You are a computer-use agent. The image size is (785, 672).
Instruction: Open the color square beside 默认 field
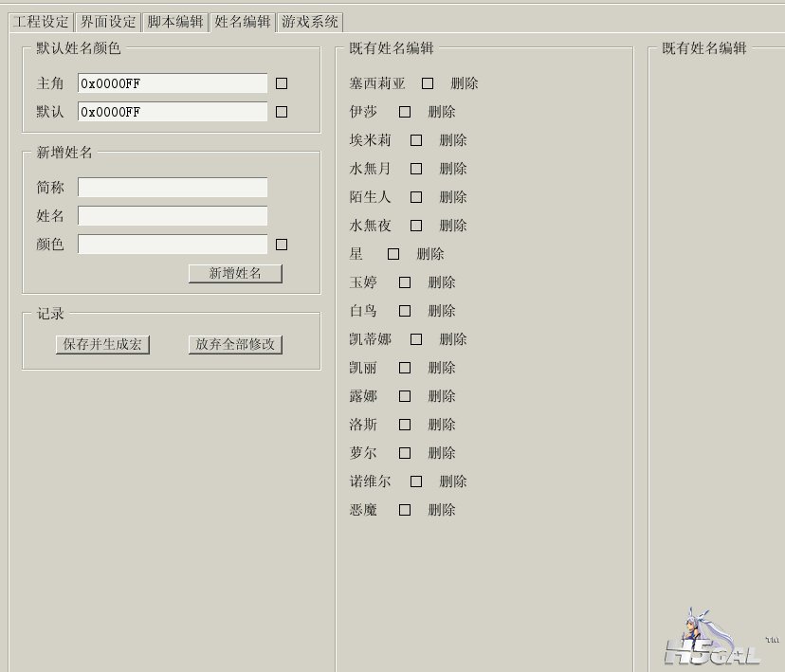(282, 112)
